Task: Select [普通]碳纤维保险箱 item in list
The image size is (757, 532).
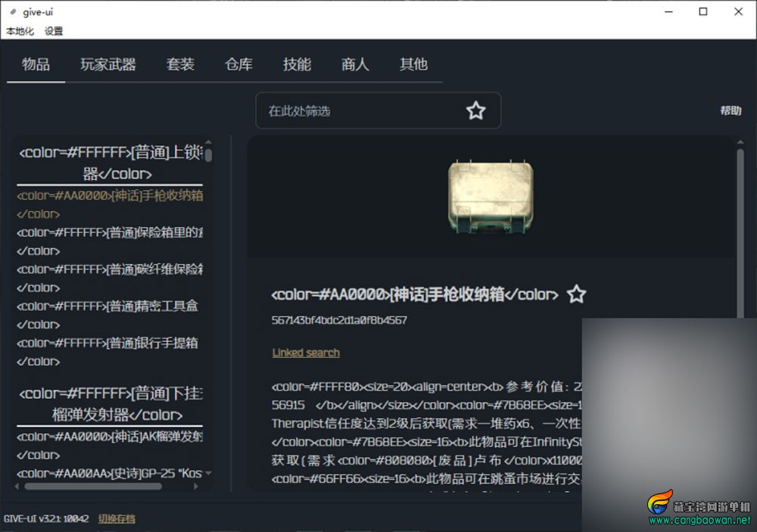Action: point(110,278)
